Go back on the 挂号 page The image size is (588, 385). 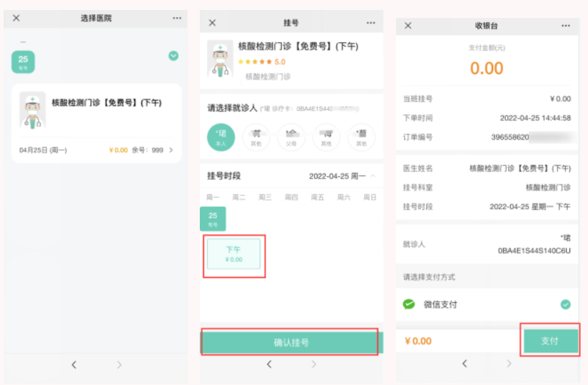tap(269, 364)
